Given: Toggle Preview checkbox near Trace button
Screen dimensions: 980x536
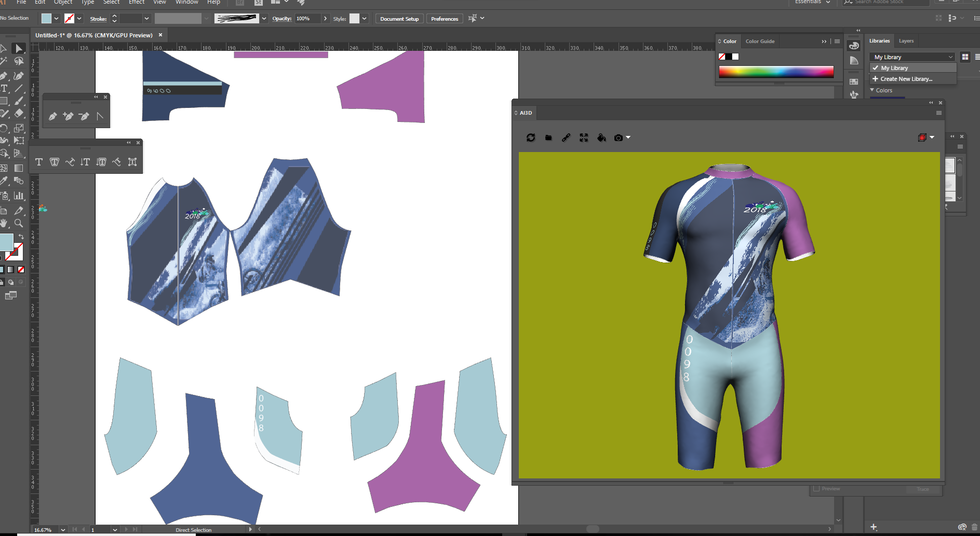Looking at the screenshot, I should click(x=816, y=488).
